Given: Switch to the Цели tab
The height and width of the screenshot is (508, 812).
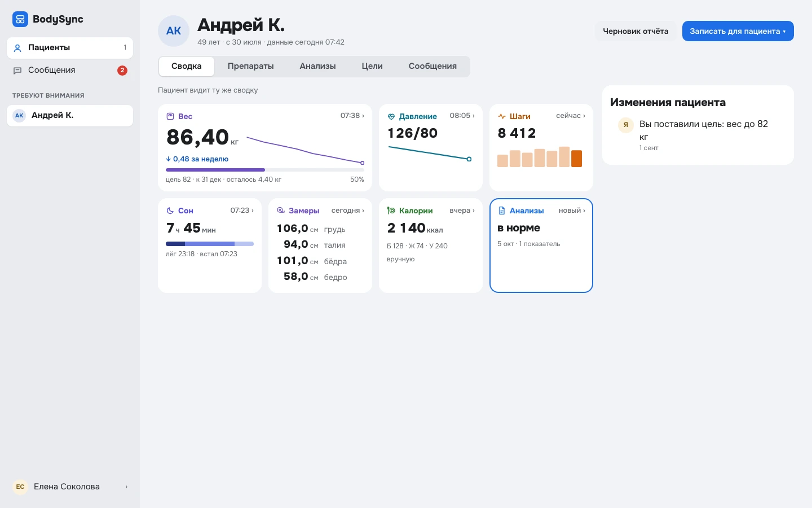Looking at the screenshot, I should 372,67.
